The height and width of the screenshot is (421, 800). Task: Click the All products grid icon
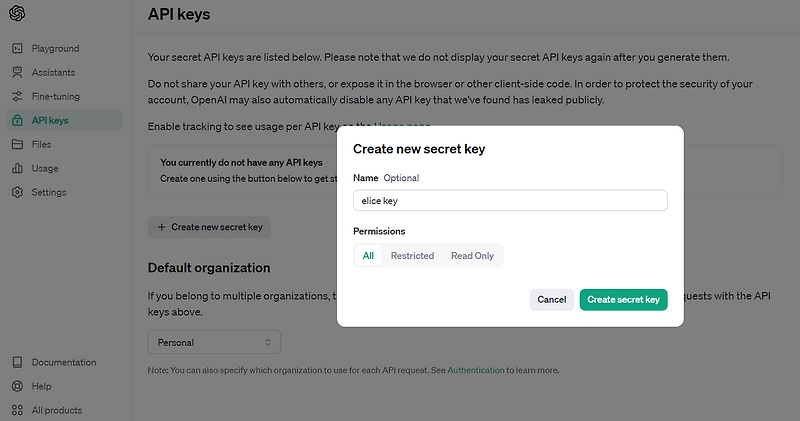coord(18,410)
